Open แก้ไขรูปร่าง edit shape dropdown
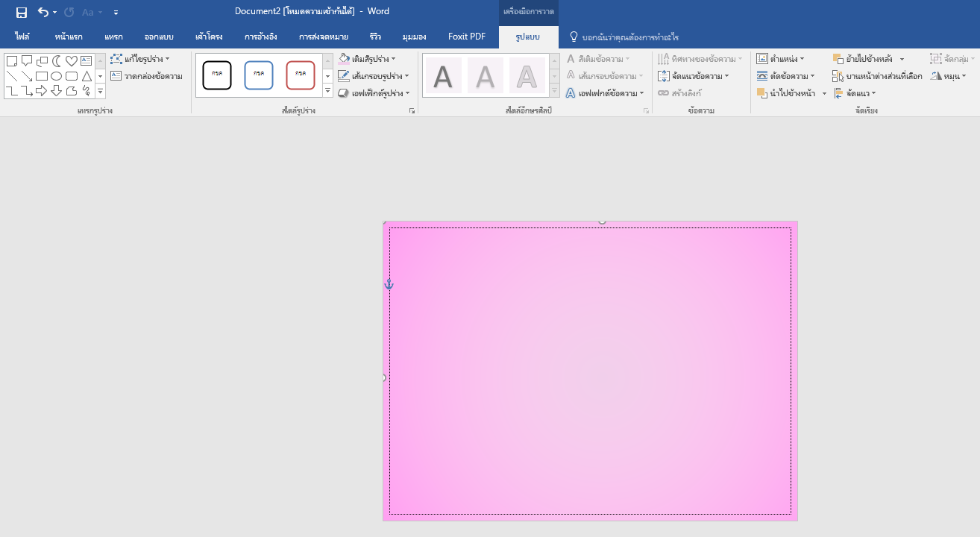This screenshot has width=980, height=537. (140, 58)
